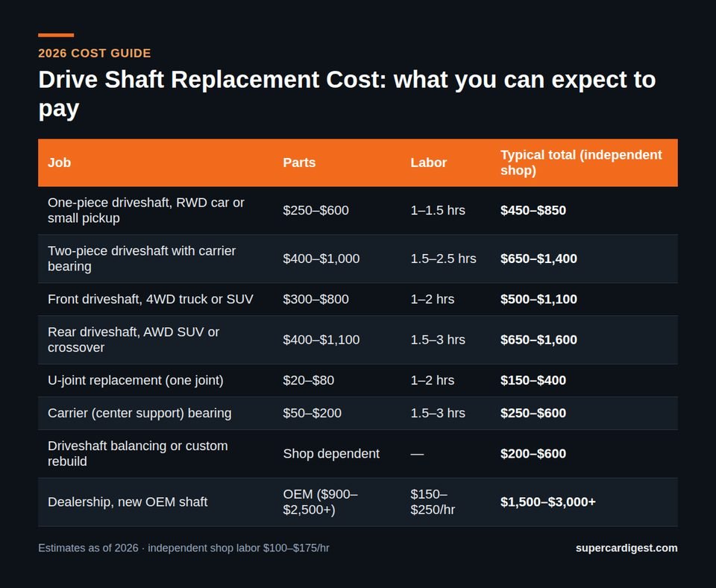Click the '$1,500–$3,000+' total cell
716x588 pixels.
[548, 502]
